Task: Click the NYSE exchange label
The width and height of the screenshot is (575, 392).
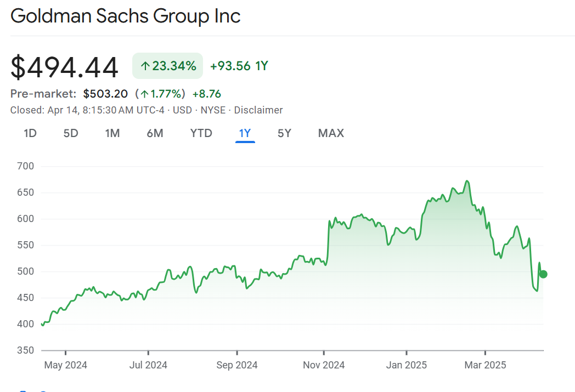Action: pos(213,110)
